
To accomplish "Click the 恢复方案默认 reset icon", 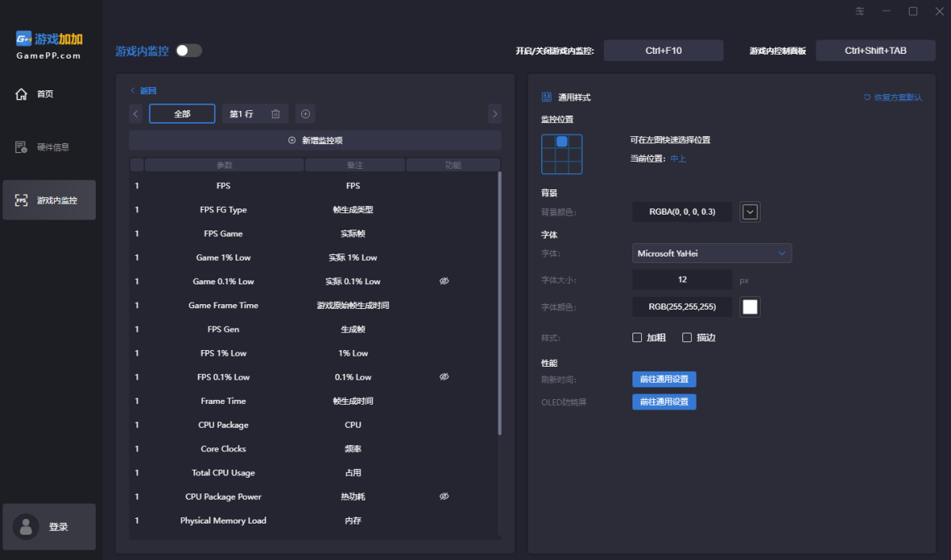I will pyautogui.click(x=867, y=97).
